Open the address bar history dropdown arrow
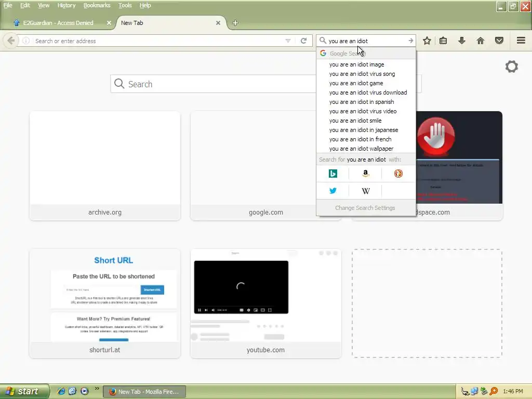532x399 pixels. coord(288,41)
